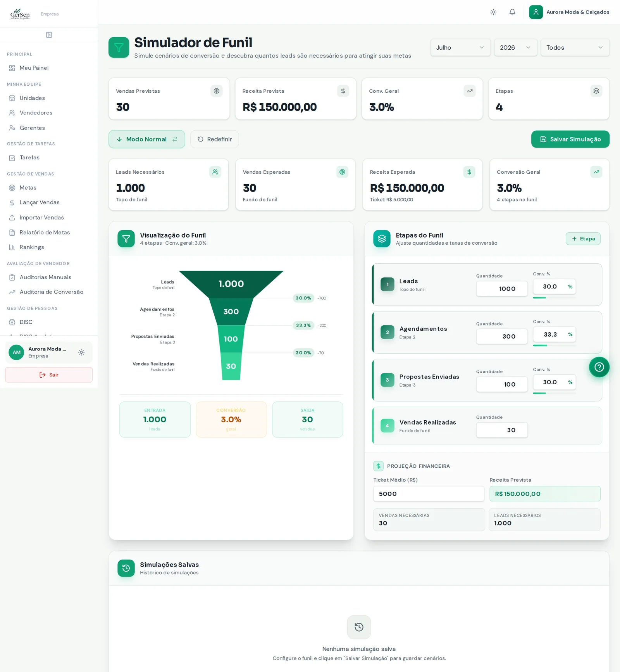Click the 30.0% badge under Leads
This screenshot has width=620, height=672.
[x=303, y=298]
